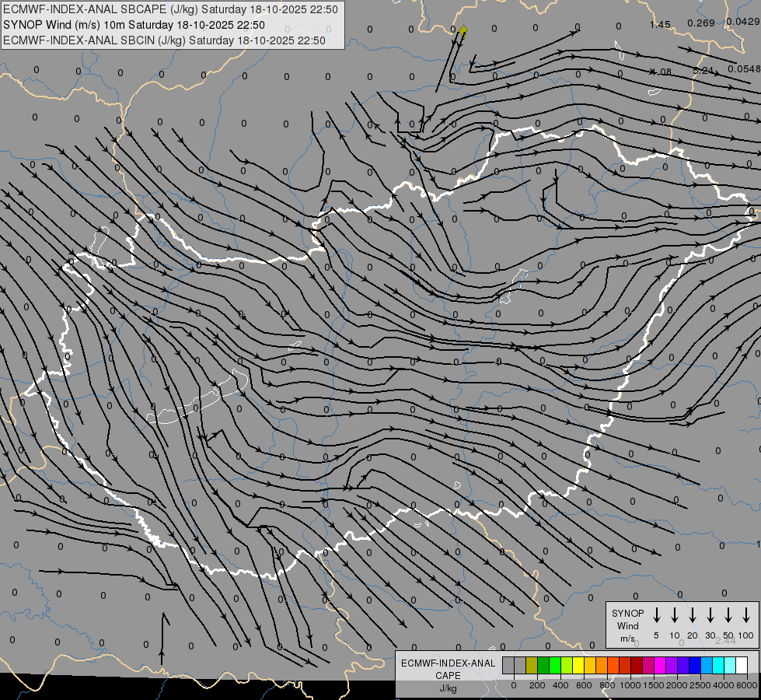The width and height of the screenshot is (761, 700).
Task: Select the dark green CAPE legend swatch
Action: coord(543,665)
